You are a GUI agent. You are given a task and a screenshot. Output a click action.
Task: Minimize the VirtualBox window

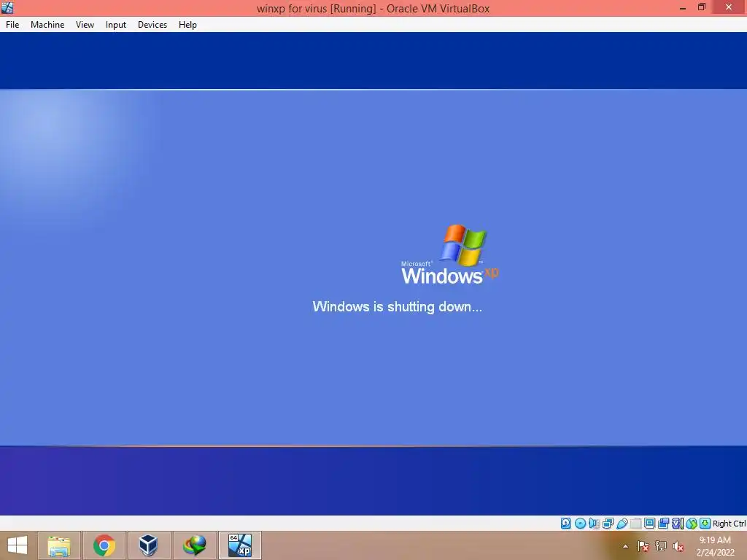click(683, 7)
